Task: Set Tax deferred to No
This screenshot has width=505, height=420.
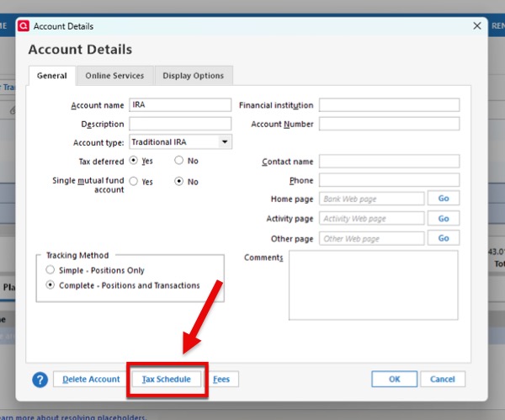Action: tap(178, 161)
